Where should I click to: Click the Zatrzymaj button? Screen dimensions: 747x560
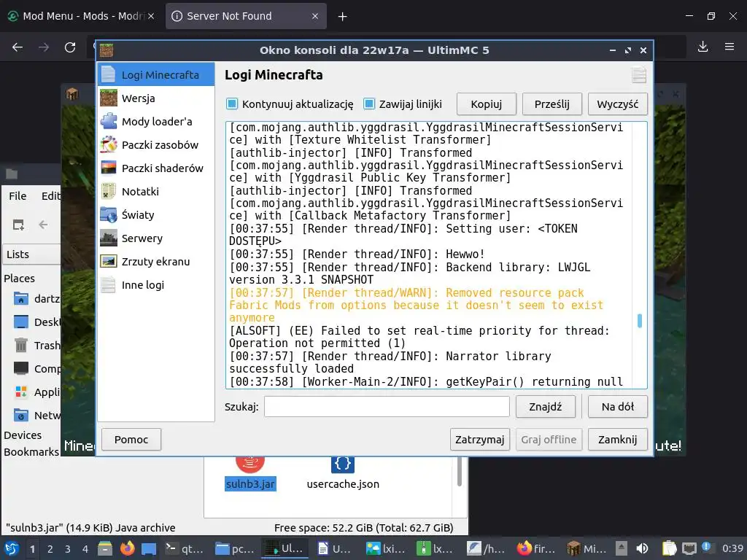[480, 440]
